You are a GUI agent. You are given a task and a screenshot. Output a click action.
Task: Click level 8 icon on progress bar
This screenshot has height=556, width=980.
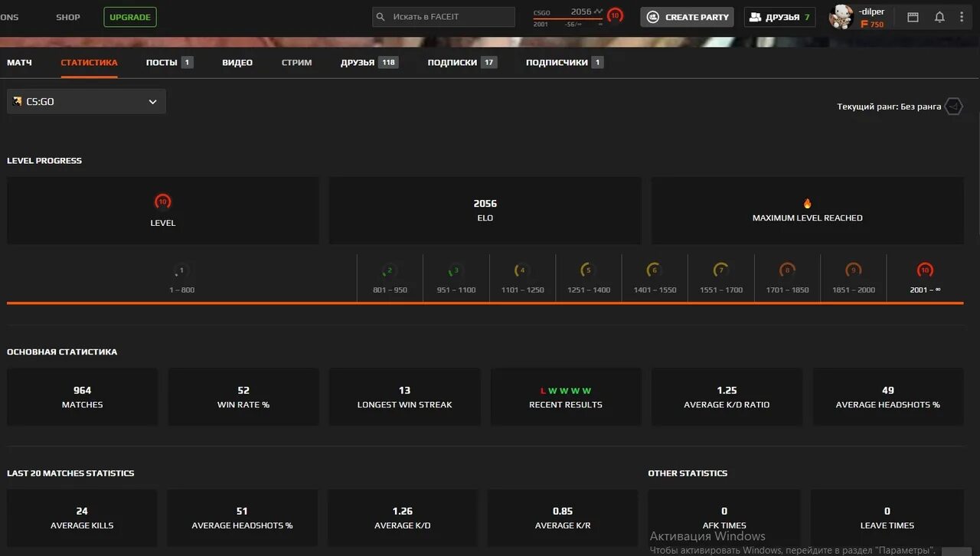pyautogui.click(x=787, y=270)
